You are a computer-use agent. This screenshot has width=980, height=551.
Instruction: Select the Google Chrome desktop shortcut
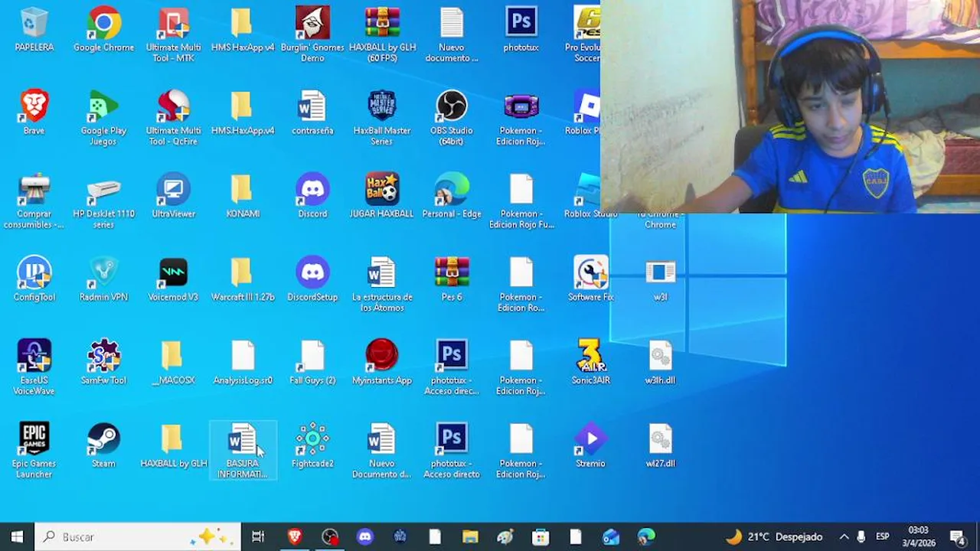[x=103, y=31]
